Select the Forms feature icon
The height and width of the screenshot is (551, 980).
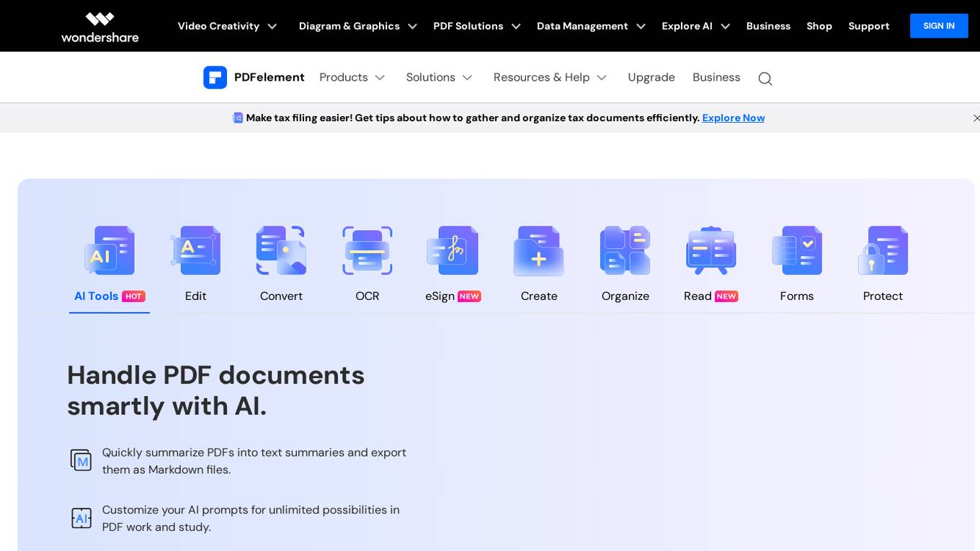(797, 250)
